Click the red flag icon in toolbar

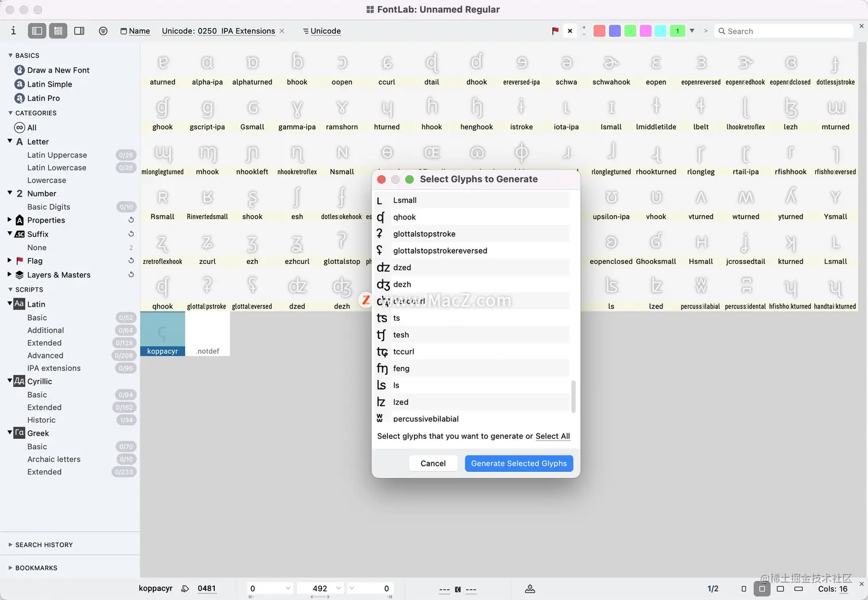[x=555, y=31]
